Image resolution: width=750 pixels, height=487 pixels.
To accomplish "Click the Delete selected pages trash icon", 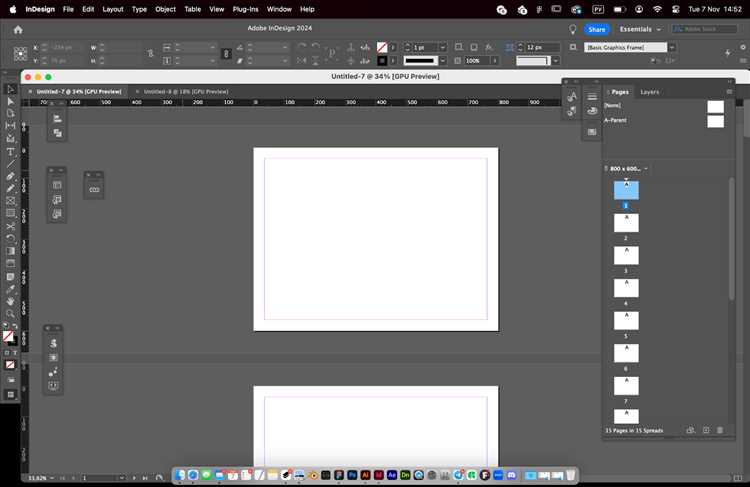I will coord(720,430).
